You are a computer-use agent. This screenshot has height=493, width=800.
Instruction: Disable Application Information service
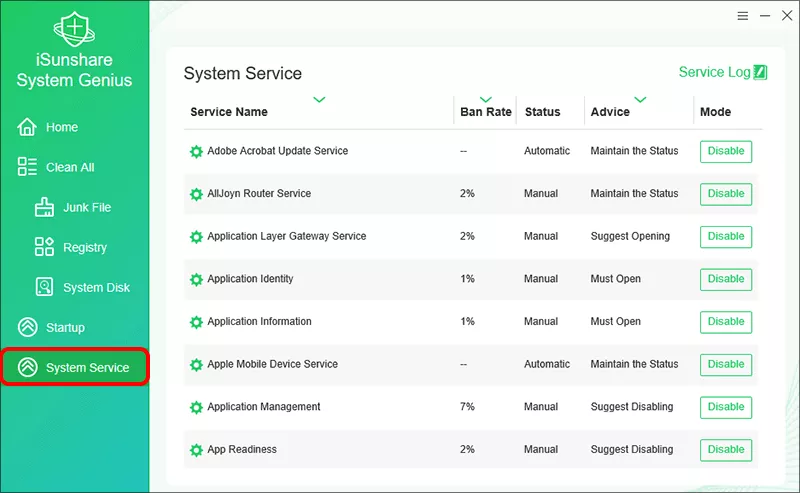tap(726, 322)
